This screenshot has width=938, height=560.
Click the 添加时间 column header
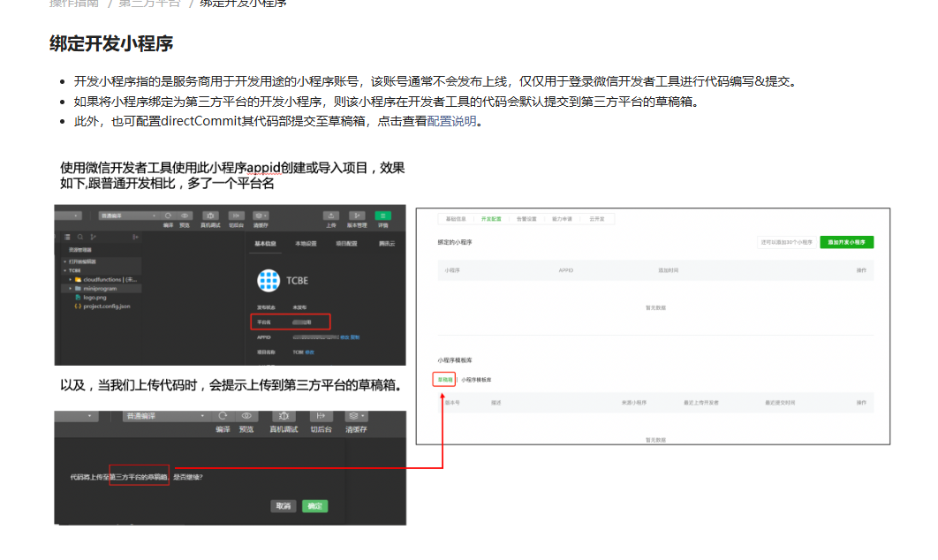[x=669, y=270]
